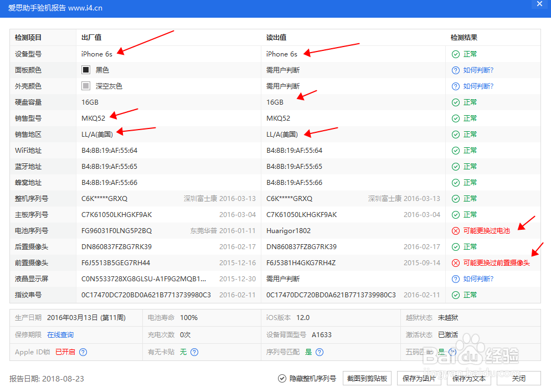The height and width of the screenshot is (392, 551).
Task: Click question icon in 外壳颜色 result
Action: tap(455, 86)
